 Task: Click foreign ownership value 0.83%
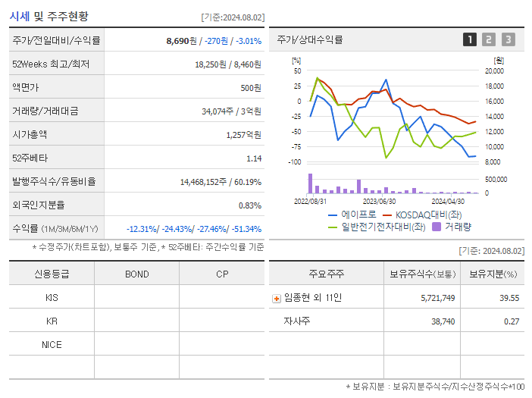250,205
